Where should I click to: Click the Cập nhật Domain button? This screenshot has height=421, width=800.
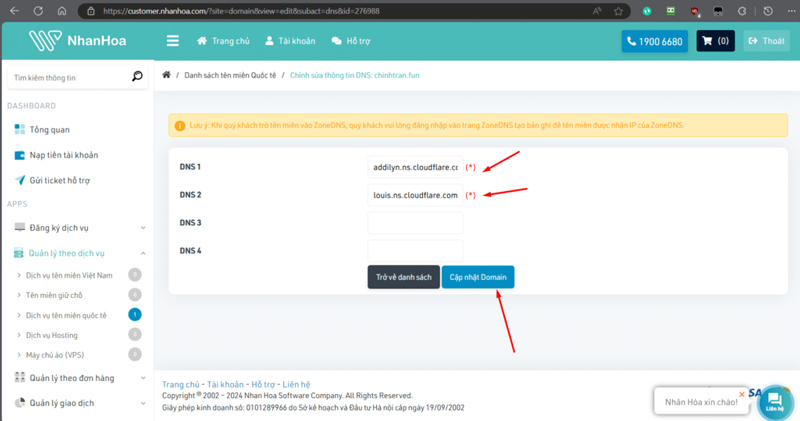(x=478, y=277)
